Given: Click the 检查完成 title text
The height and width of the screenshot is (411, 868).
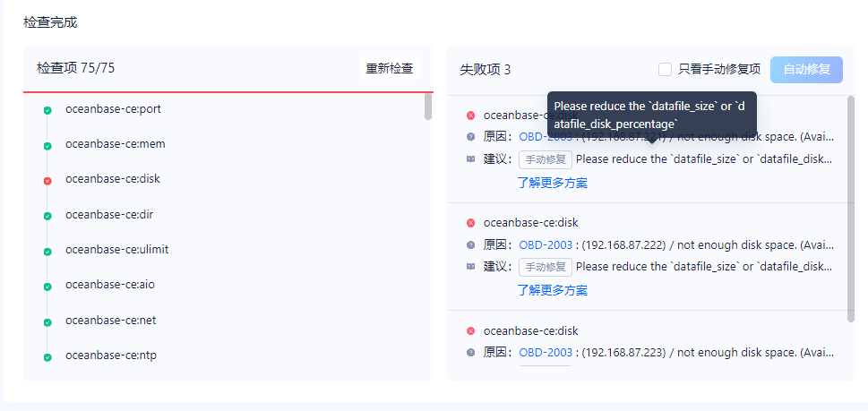Looking at the screenshot, I should tap(50, 22).
